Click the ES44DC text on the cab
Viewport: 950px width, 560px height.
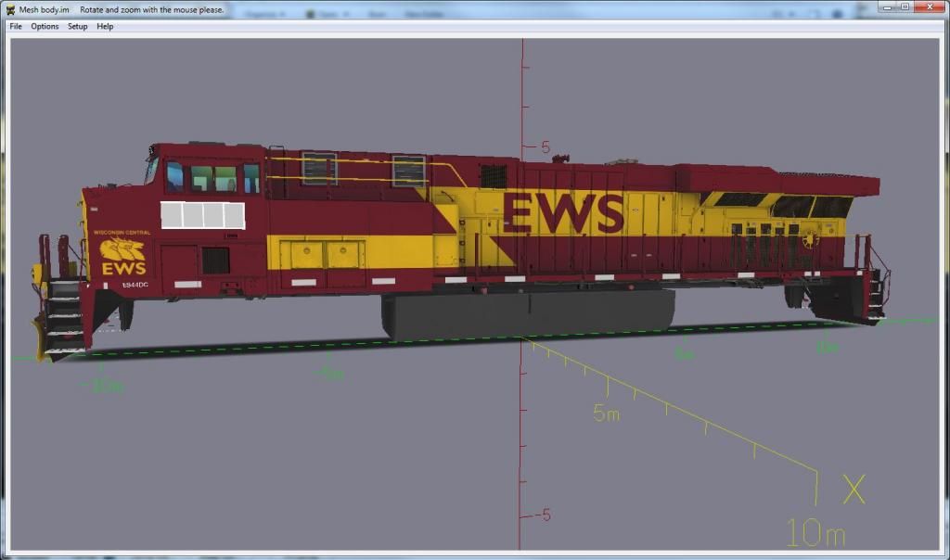(x=135, y=285)
